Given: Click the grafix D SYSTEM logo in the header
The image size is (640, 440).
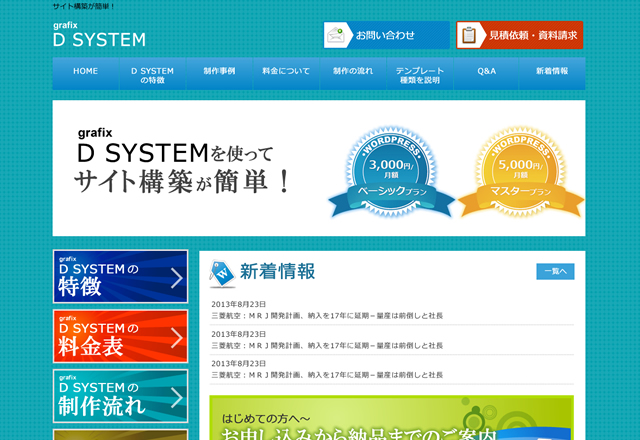Looking at the screenshot, I should click(x=99, y=34).
